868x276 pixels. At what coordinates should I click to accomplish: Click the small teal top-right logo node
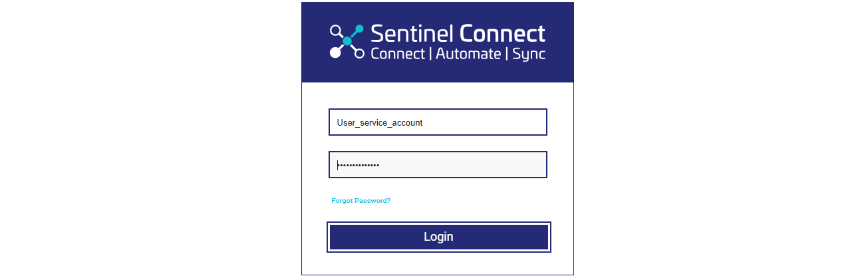tap(360, 29)
